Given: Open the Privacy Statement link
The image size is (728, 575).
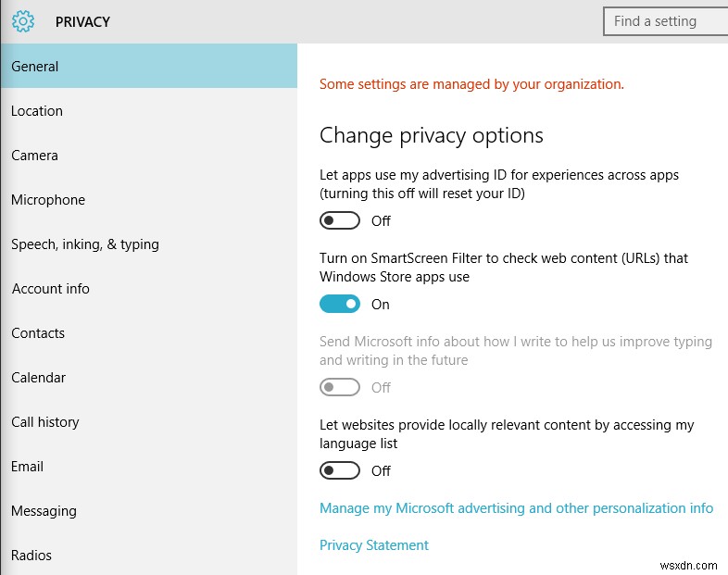Looking at the screenshot, I should click(374, 545).
